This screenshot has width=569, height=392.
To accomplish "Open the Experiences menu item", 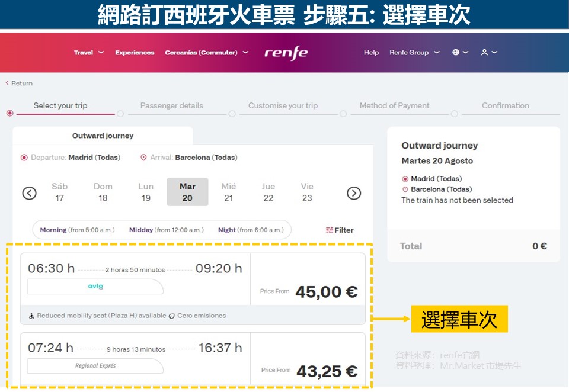I will pyautogui.click(x=135, y=53).
